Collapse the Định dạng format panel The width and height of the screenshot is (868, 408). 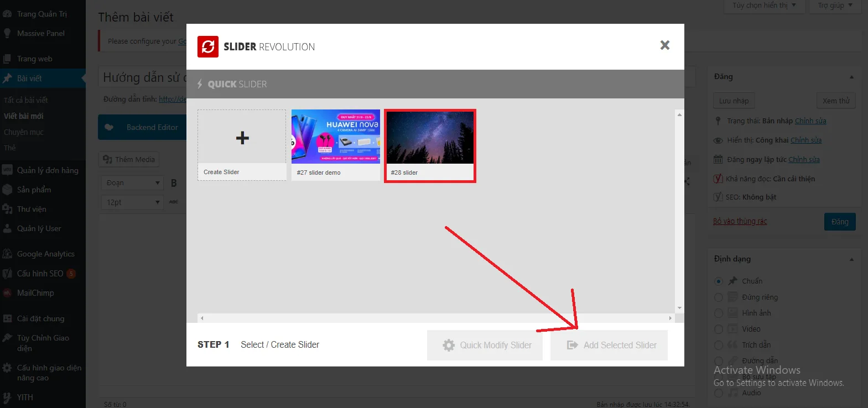851,259
